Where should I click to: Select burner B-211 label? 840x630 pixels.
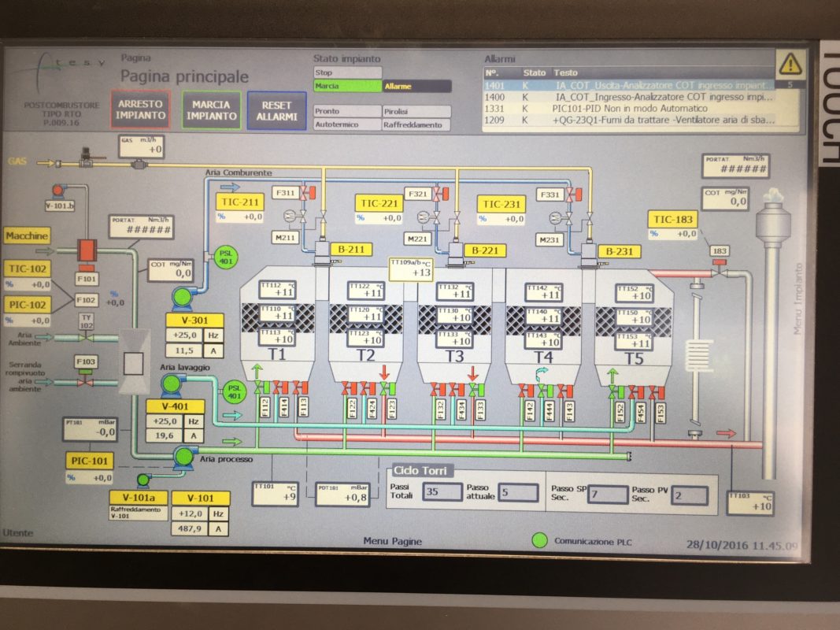pos(351,250)
